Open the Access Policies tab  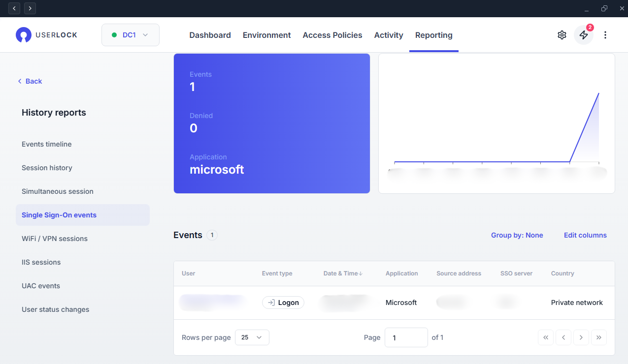(332, 35)
